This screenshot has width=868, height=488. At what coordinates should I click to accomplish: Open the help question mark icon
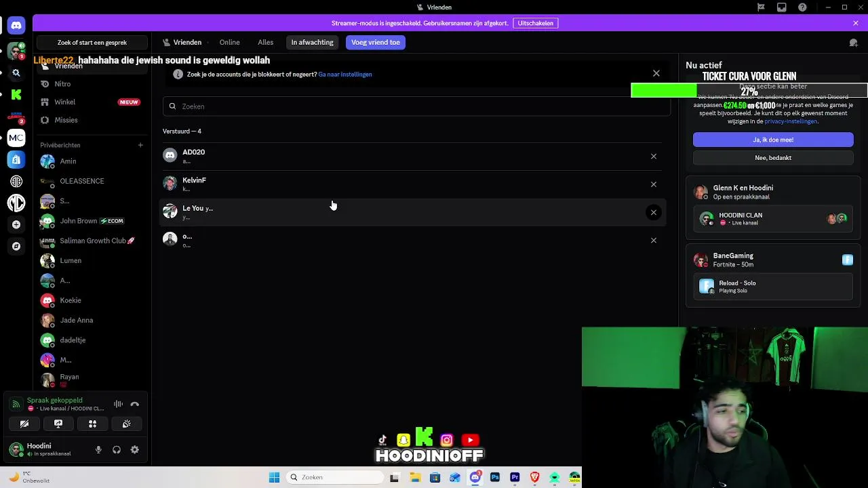tap(803, 7)
